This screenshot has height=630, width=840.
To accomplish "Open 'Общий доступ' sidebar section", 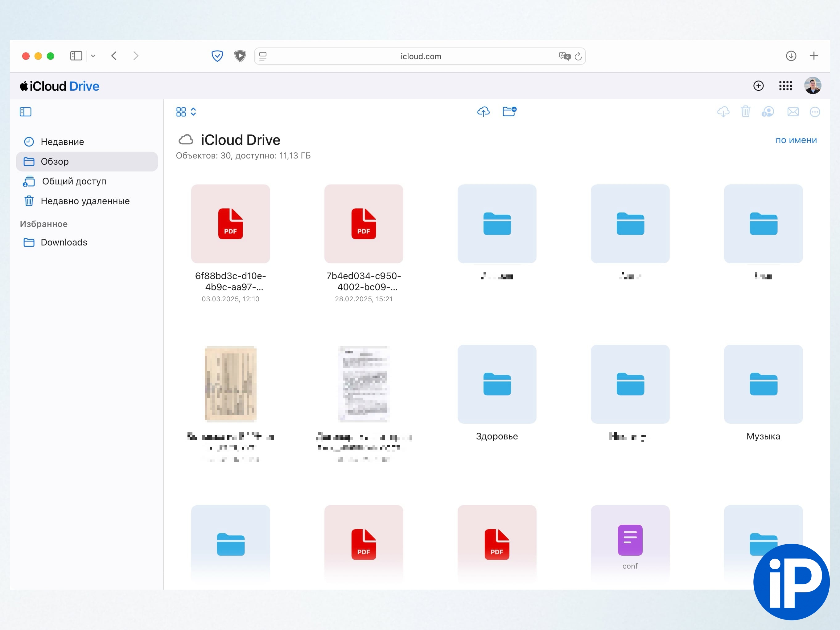I will (x=74, y=181).
